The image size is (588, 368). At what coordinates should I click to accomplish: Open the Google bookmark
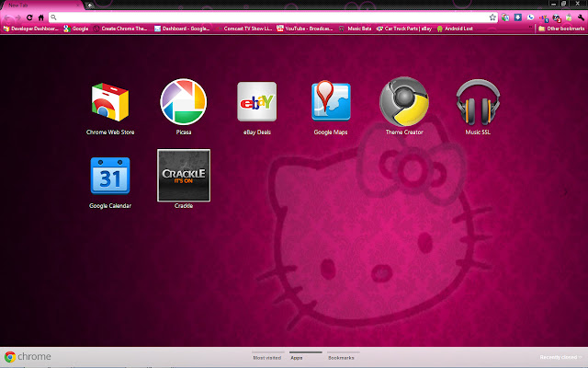pos(76,29)
